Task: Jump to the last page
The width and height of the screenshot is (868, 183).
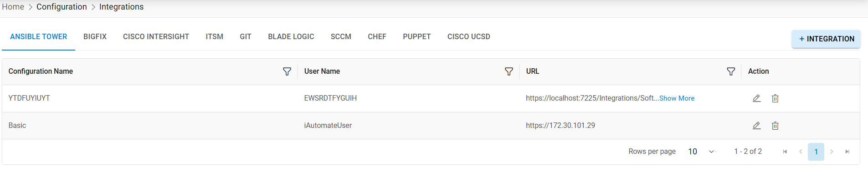Action: tap(847, 152)
